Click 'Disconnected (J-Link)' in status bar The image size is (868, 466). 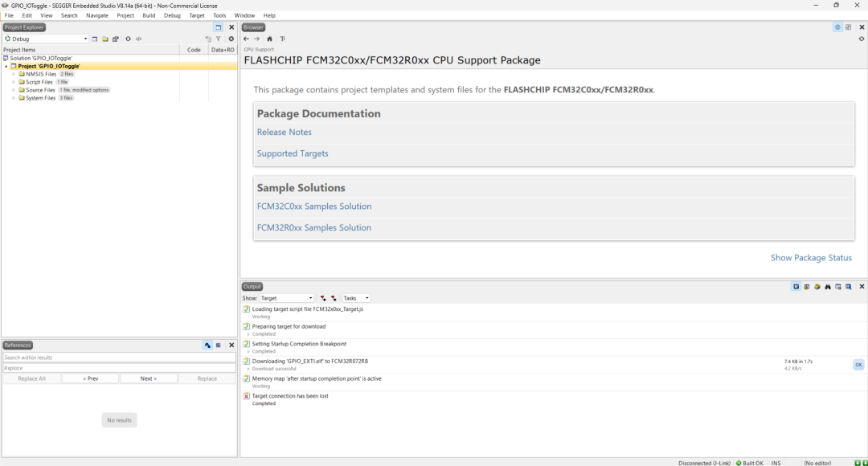pos(704,463)
